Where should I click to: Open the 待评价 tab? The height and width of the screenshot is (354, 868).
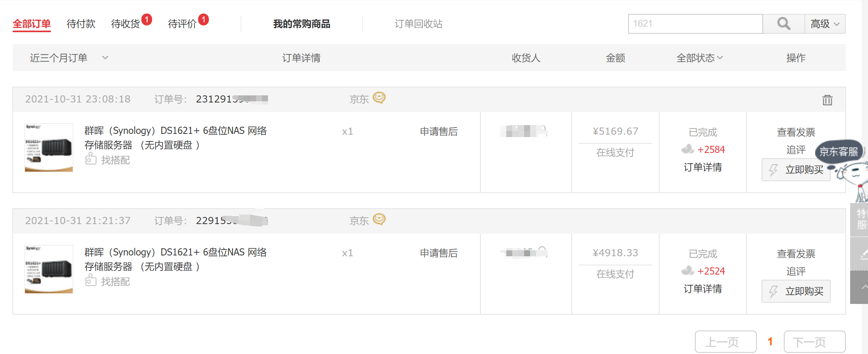[x=182, y=24]
